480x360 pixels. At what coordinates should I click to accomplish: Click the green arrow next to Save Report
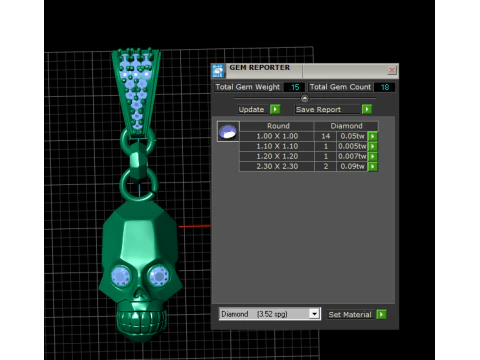coord(367,109)
